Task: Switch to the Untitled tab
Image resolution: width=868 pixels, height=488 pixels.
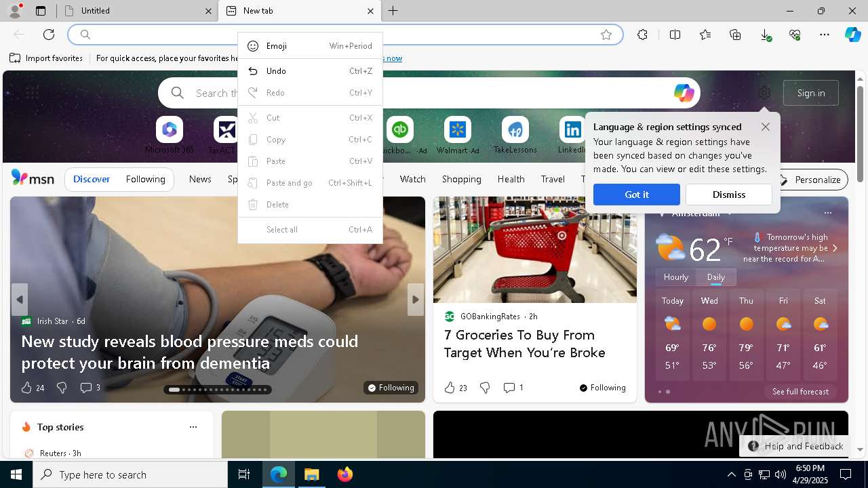Action: (x=138, y=11)
